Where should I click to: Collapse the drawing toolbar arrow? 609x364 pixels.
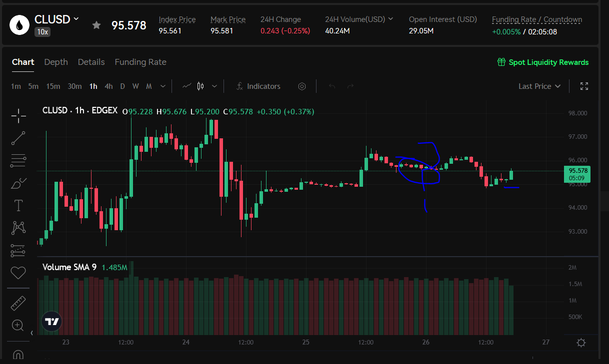pos(31,333)
